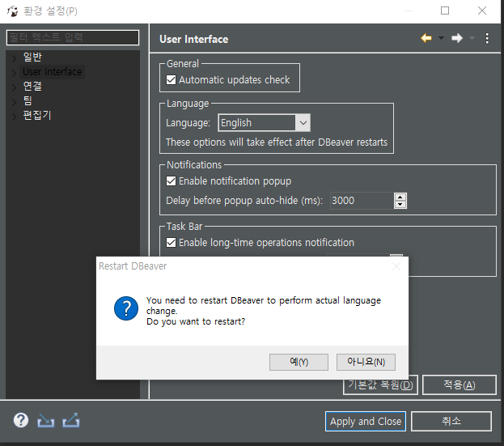Expand the 연결 tree node
Viewport: 504px width, 446px height.
(x=14, y=87)
